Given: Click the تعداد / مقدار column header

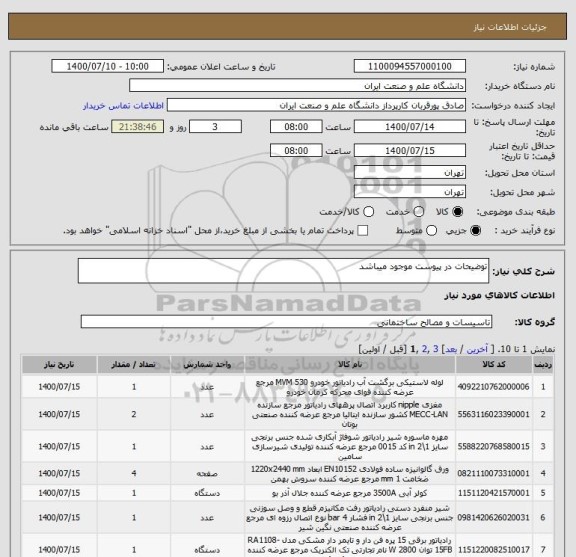Looking at the screenshot, I should (134, 364).
